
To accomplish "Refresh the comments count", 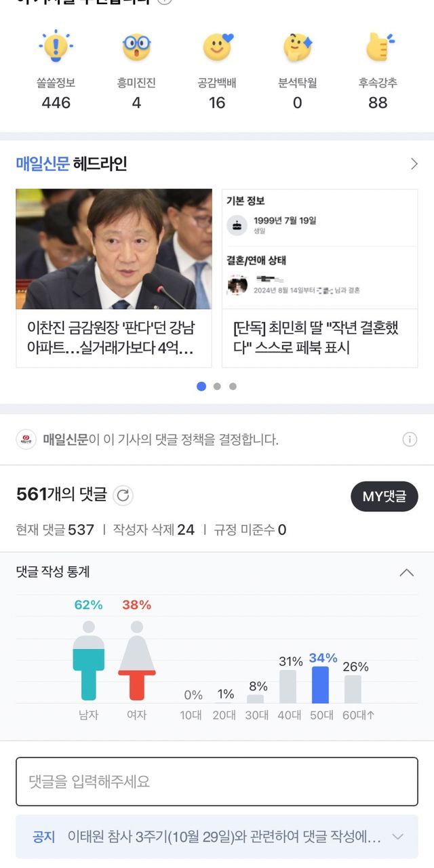I will click(x=123, y=496).
